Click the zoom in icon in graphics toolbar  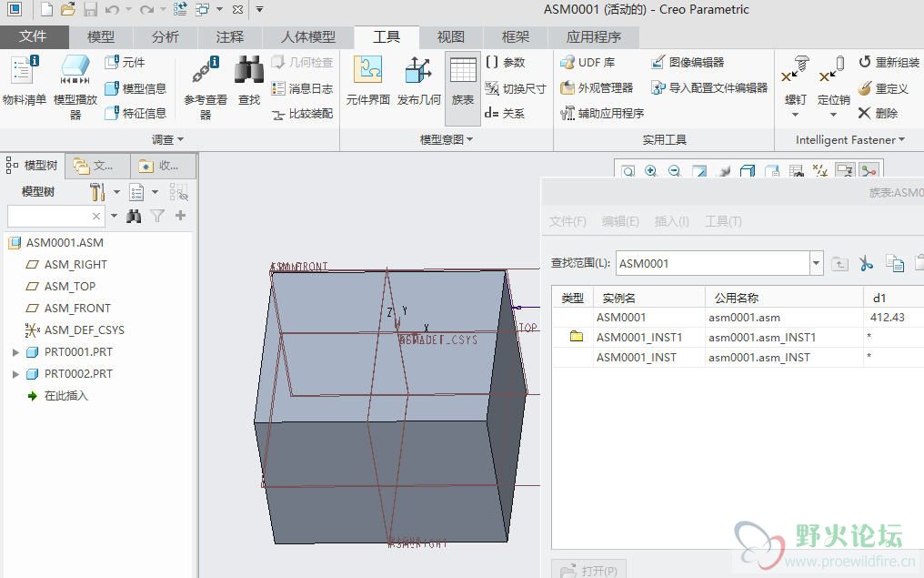click(651, 171)
